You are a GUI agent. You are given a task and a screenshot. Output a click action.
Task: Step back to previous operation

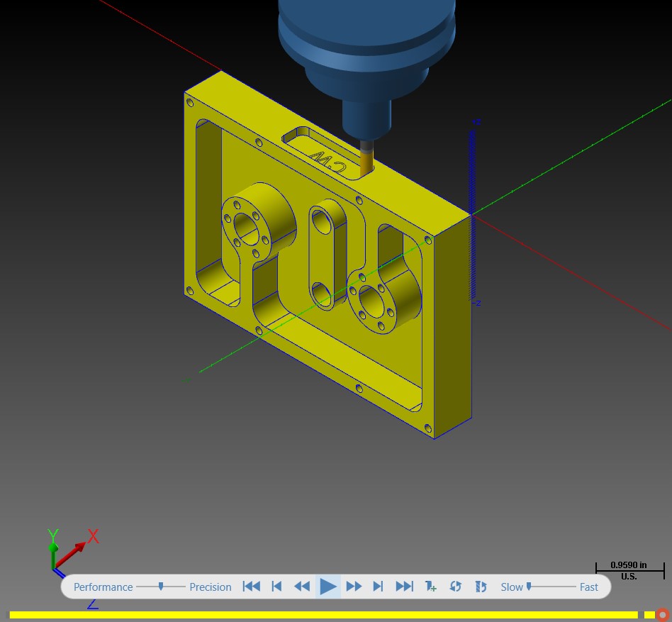click(x=277, y=587)
